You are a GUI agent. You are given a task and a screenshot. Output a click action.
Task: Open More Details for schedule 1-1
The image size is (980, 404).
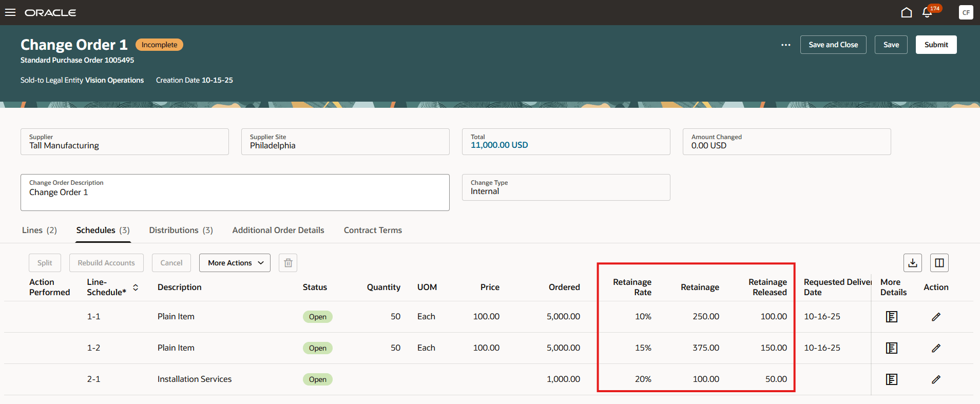point(892,317)
